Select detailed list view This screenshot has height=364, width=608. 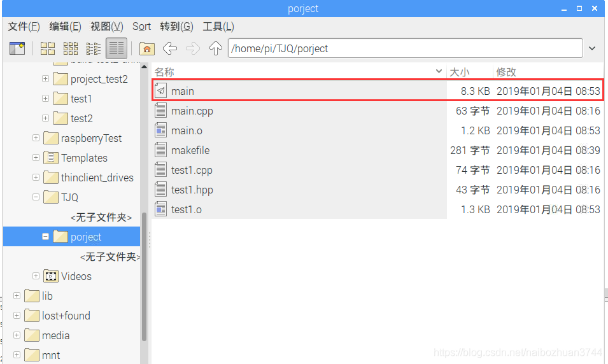117,48
